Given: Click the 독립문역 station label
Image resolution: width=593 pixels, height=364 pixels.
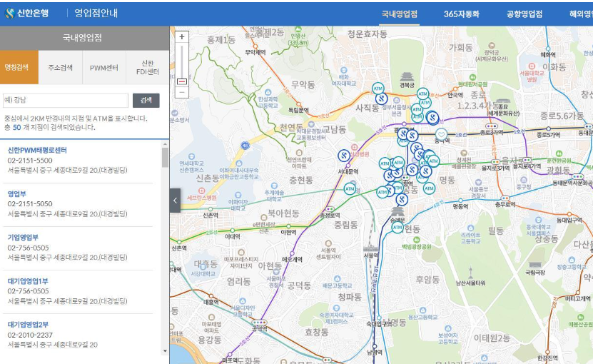Looking at the screenshot, I should (x=298, y=110).
